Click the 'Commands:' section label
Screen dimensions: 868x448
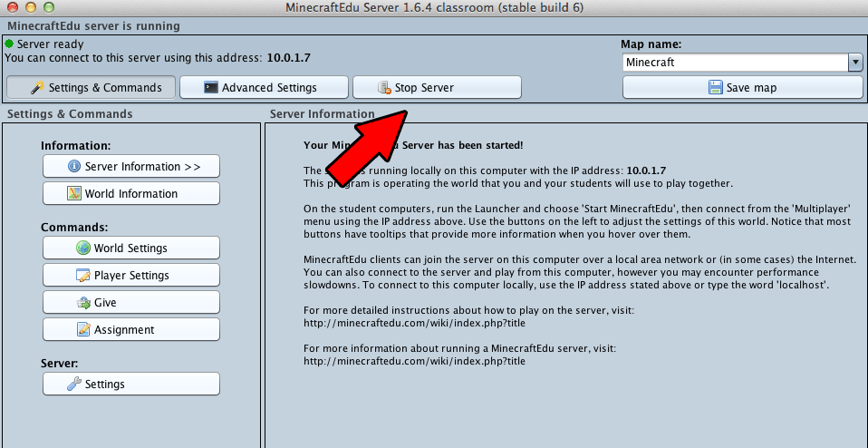pos(74,228)
